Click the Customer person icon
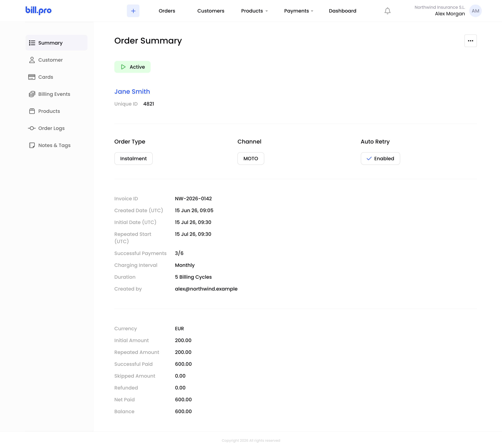The width and height of the screenshot is (502, 448). point(32,60)
